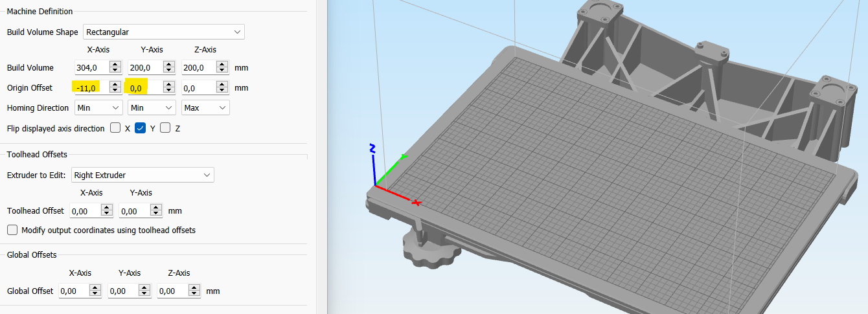This screenshot has width=868, height=314.
Task: Enable Flip displayed axis direction Z checkbox
Action: pos(165,128)
